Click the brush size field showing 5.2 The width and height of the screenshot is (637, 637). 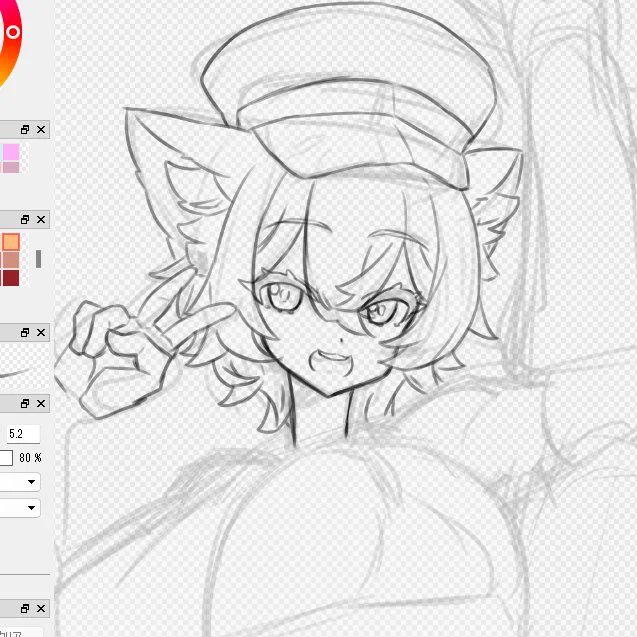point(23,434)
